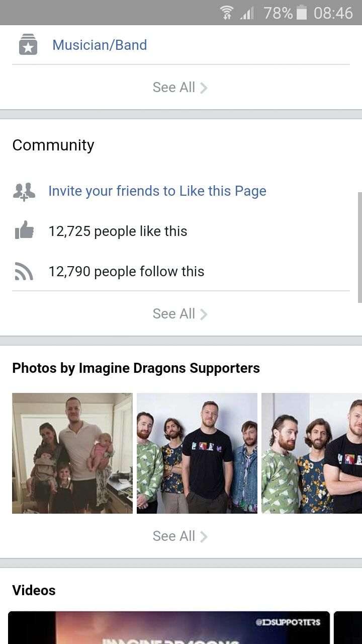Expand See All under Photos section
The image size is (362, 644).
click(180, 536)
